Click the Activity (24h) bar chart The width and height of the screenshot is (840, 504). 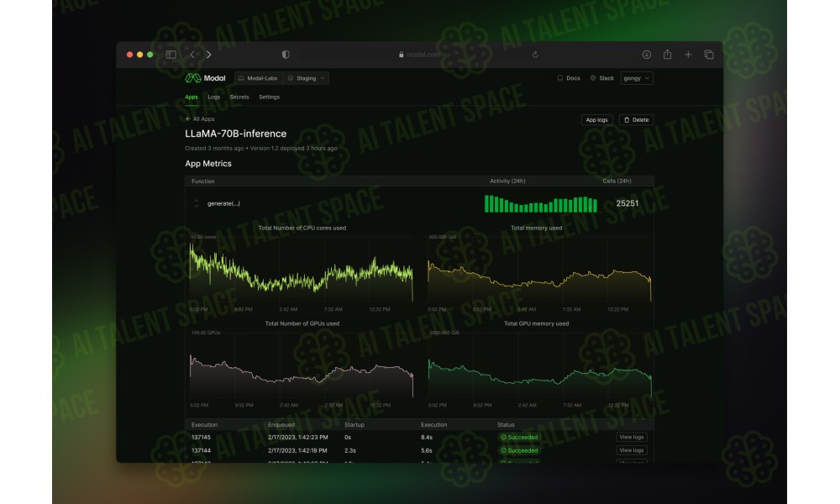click(x=540, y=204)
